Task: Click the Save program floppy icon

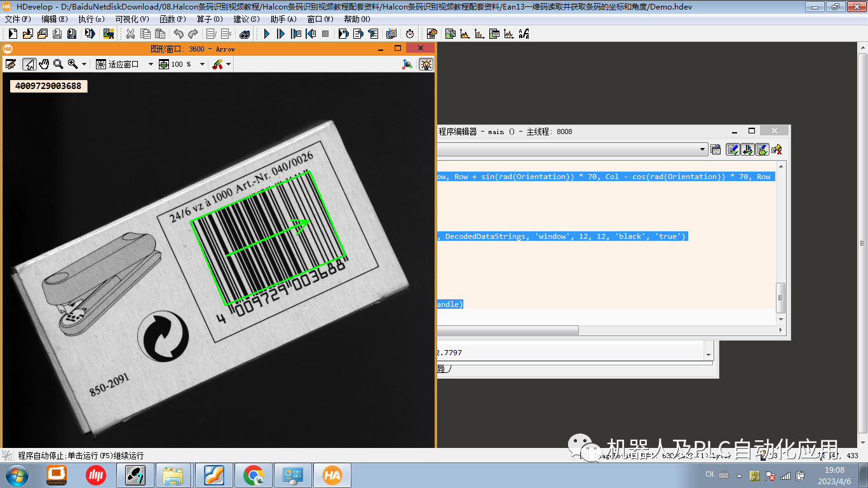Action: tap(57, 34)
